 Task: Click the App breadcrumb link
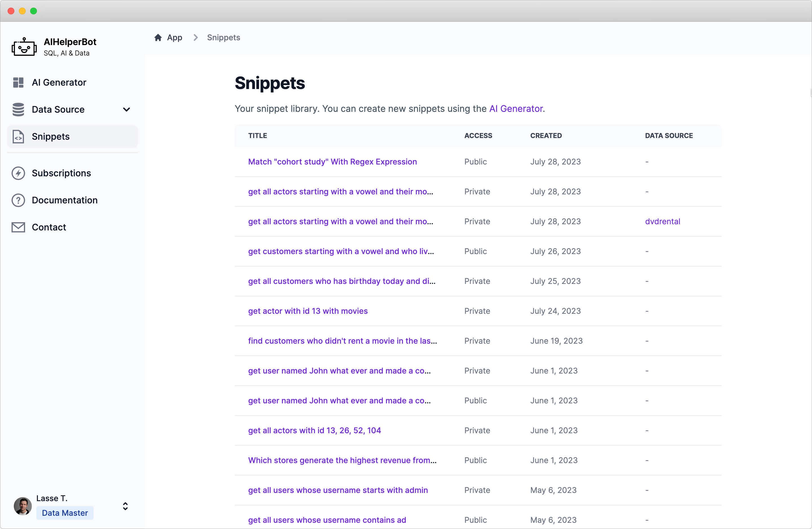point(174,37)
